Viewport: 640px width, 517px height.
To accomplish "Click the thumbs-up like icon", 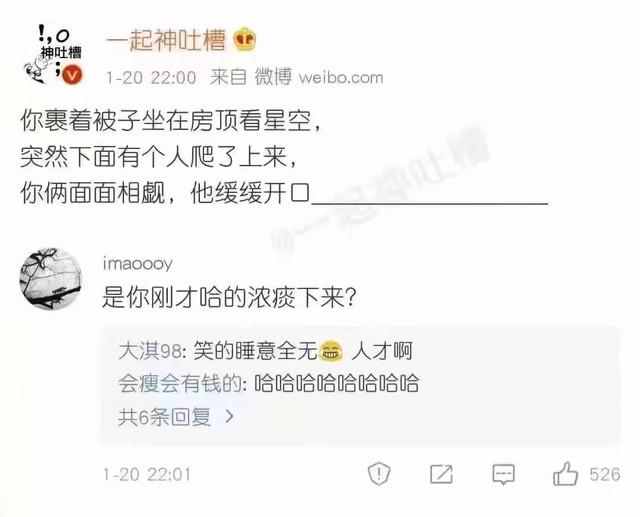I will (565, 474).
